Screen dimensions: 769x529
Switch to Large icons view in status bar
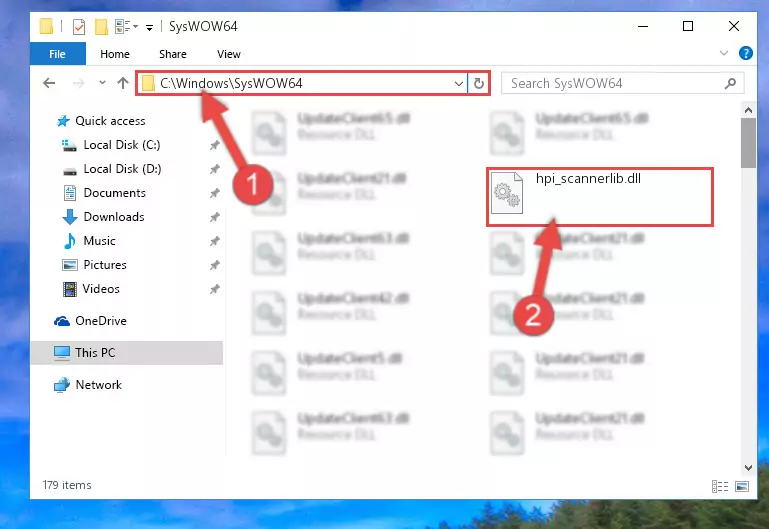(742, 486)
